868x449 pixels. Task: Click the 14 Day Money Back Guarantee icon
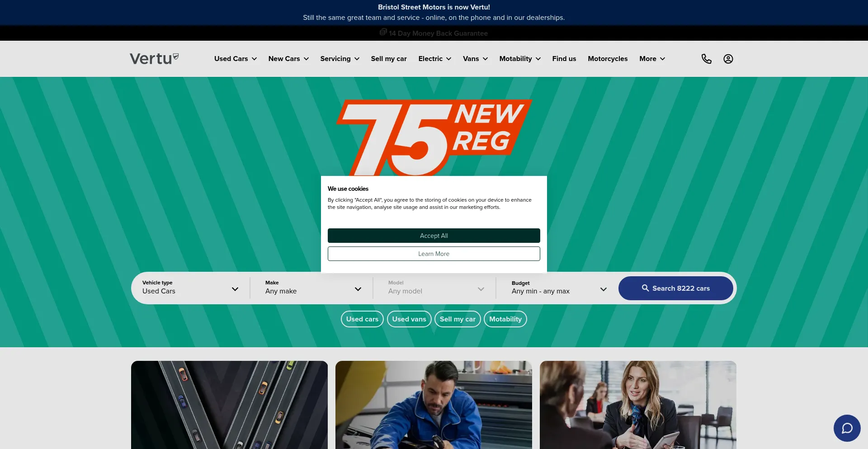383,32
